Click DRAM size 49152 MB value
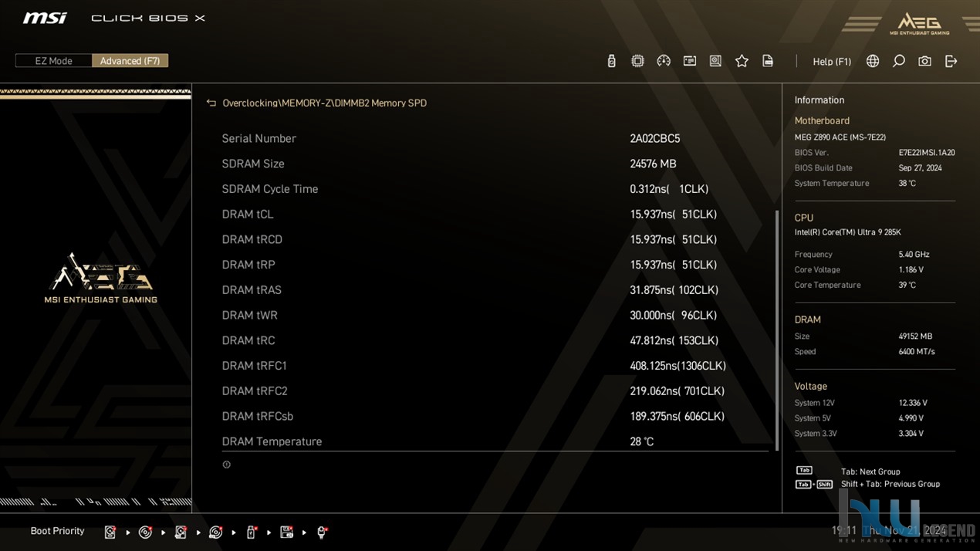This screenshot has width=980, height=551. [x=915, y=336]
